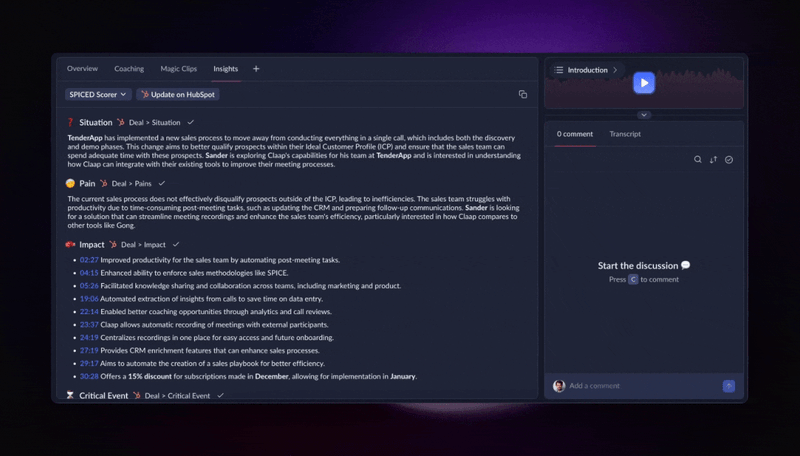The width and height of the screenshot is (800, 456).
Task: Jump to timestamp 05:26
Action: click(x=89, y=286)
